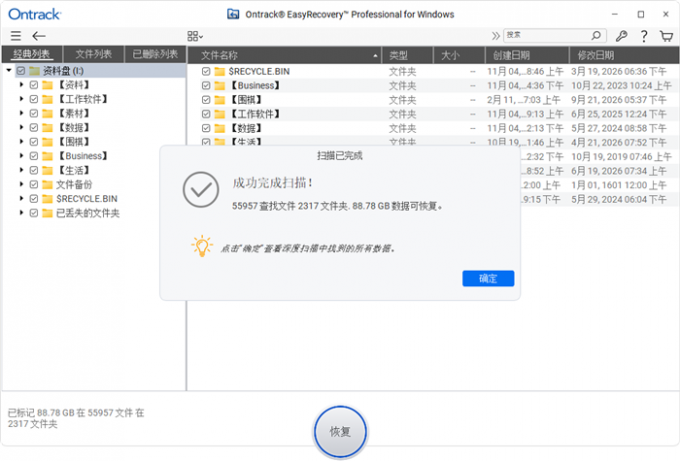Expand the 【数据】 tree folder
This screenshot has width=680, height=461.
21,128
